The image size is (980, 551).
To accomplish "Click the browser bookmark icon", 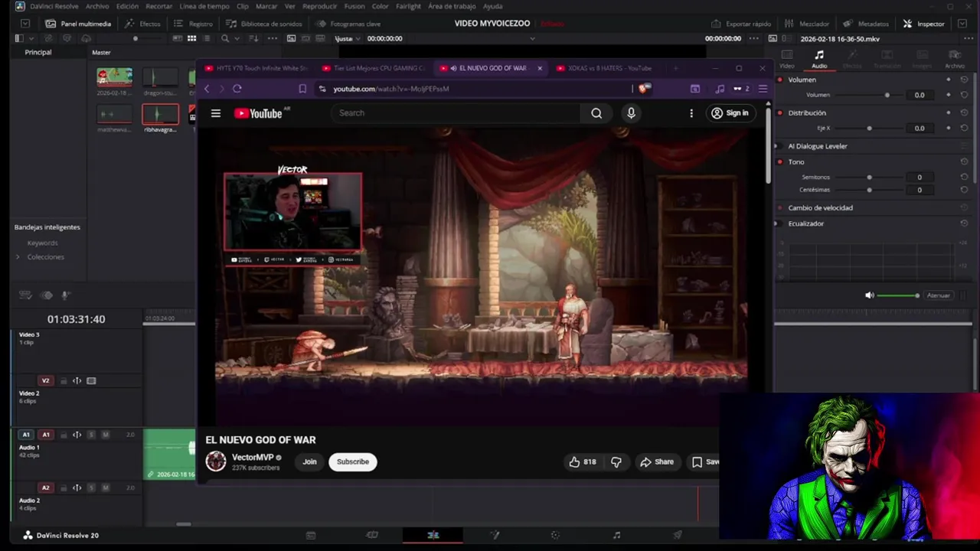I will tap(302, 89).
